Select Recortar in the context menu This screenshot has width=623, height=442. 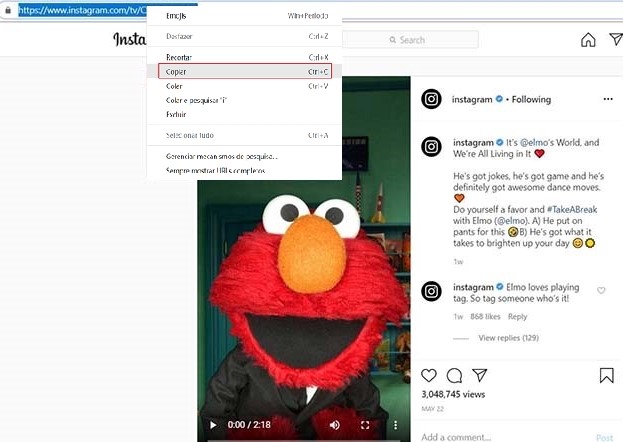(245, 57)
